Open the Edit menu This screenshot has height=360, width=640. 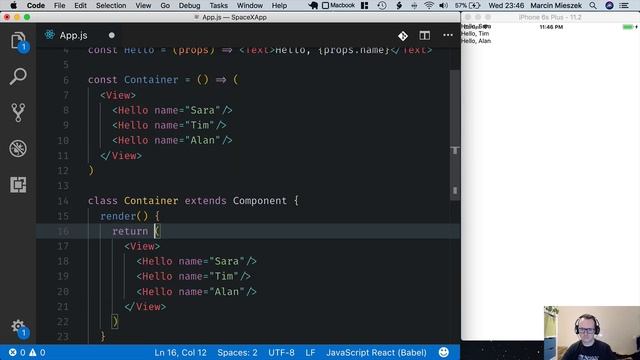pos(80,6)
